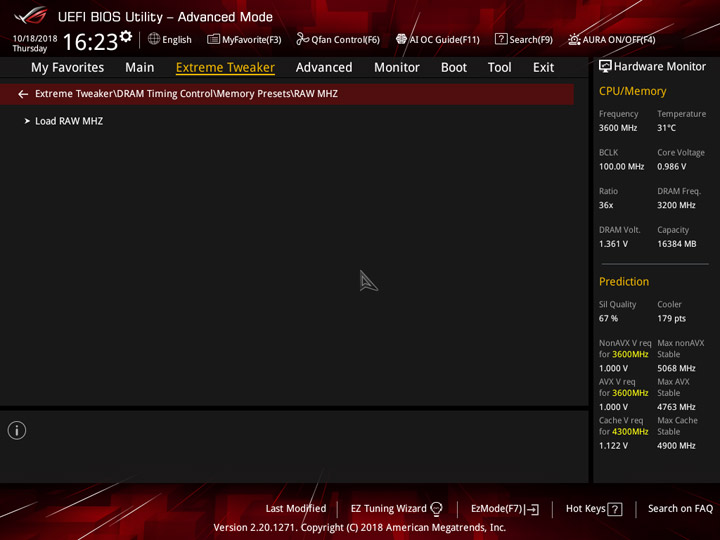720x540 pixels.
Task: Open the Tool tab
Action: (499, 68)
